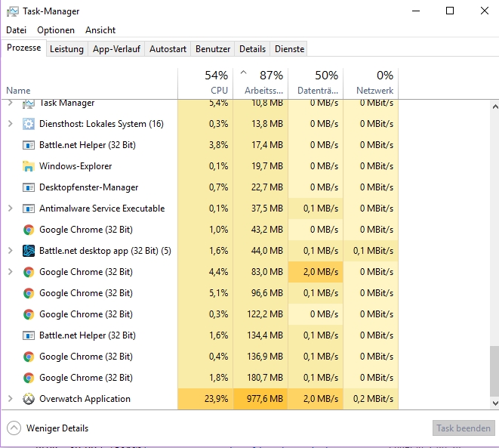The image size is (499, 448).
Task: Open the Optionen menu
Action: 56,30
